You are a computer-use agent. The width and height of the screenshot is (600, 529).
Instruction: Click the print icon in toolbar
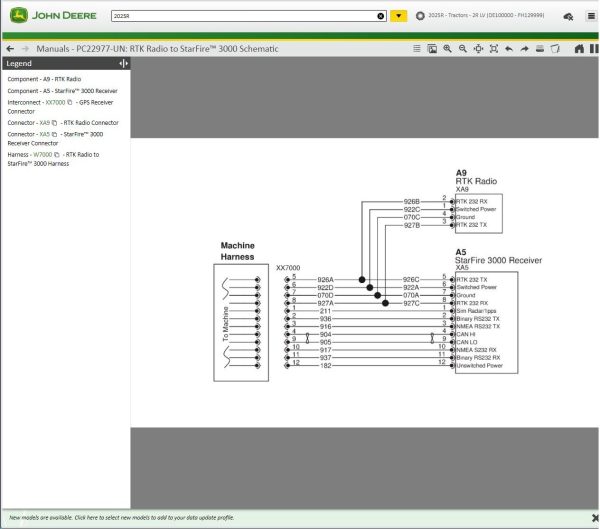tap(540, 49)
